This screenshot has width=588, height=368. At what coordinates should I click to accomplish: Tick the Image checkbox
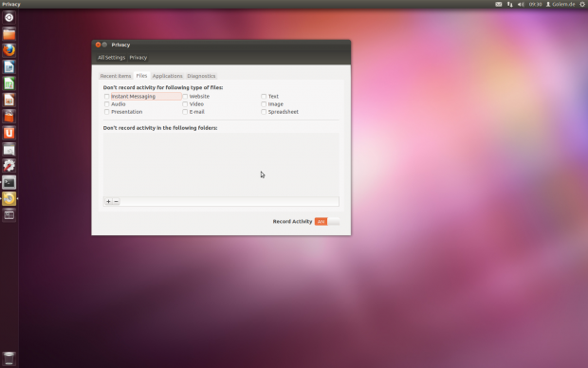[x=264, y=104]
